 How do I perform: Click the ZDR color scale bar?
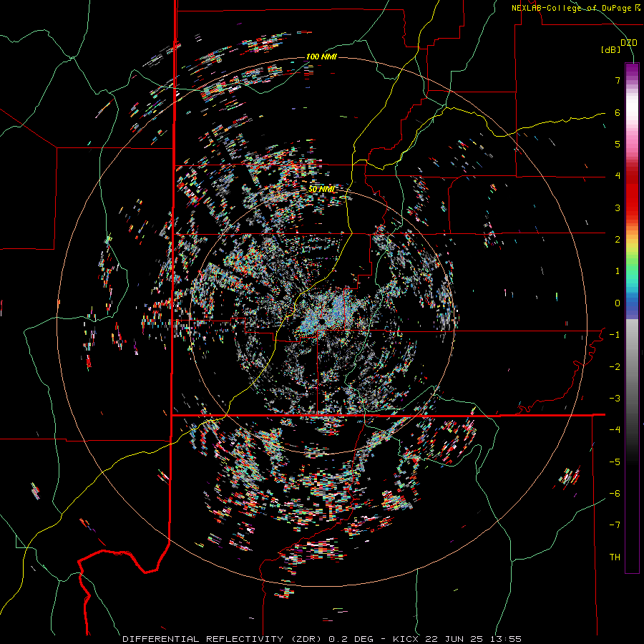point(632,318)
